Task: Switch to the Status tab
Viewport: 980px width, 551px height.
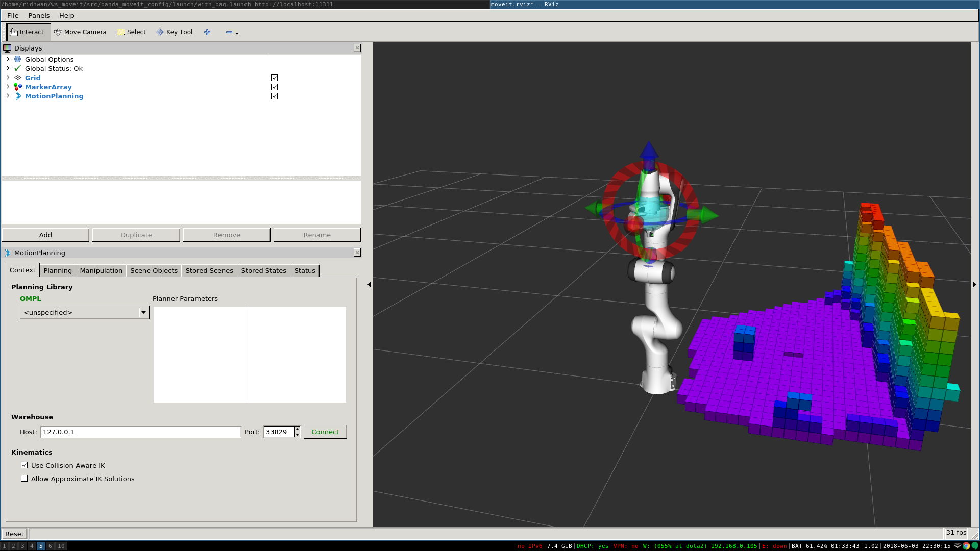Action: coord(305,270)
